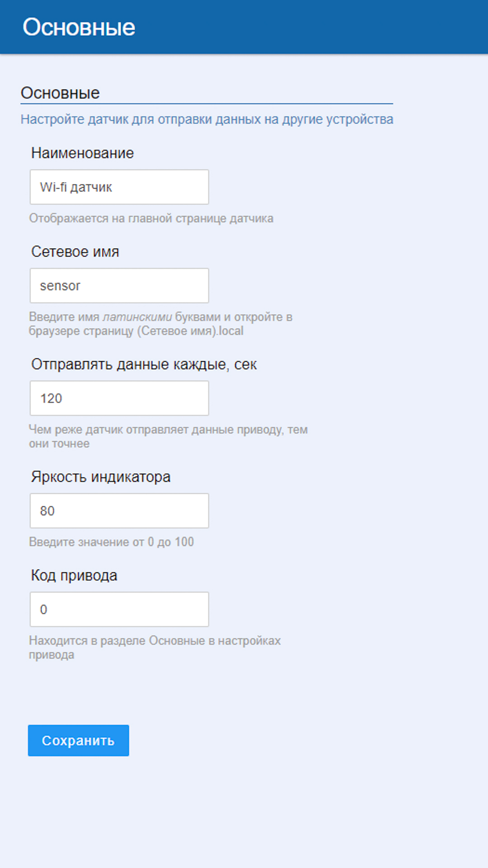Click the Сетевое имя label

75,252
